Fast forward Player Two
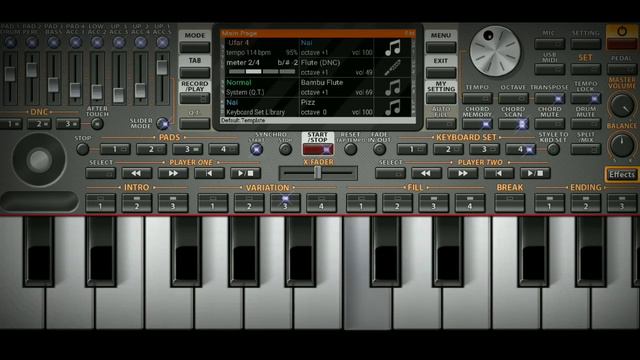640x360 pixels. pyautogui.click(x=462, y=173)
